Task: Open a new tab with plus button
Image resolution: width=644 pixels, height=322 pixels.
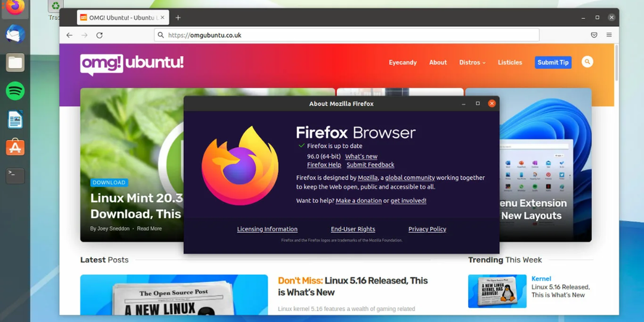Action: tap(178, 18)
